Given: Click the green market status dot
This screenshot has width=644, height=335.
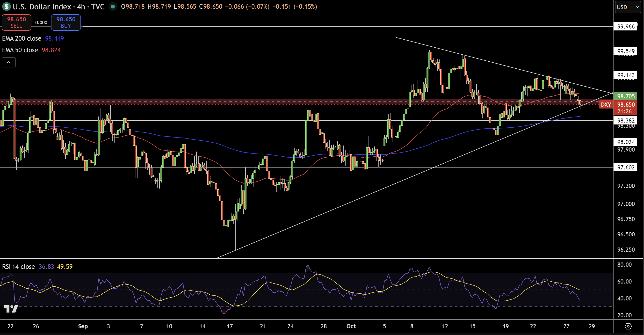Looking at the screenshot, I should pos(113,7).
